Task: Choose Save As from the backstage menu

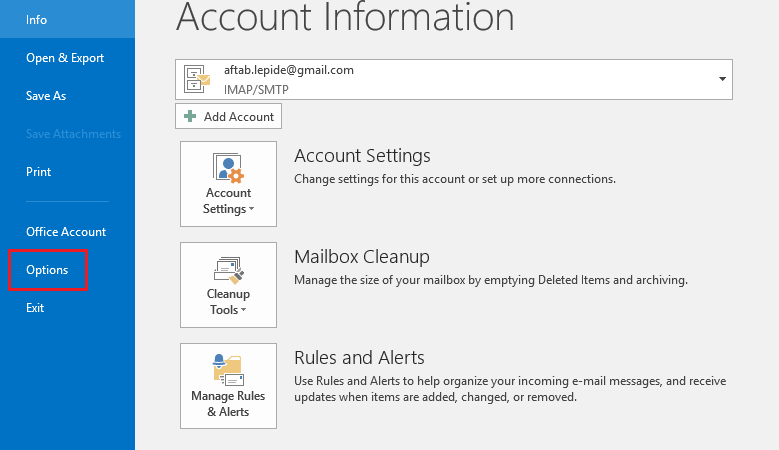Action: (46, 96)
